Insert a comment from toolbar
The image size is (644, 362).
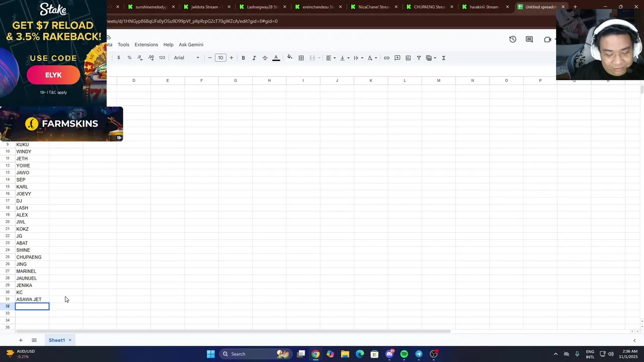coord(397,58)
